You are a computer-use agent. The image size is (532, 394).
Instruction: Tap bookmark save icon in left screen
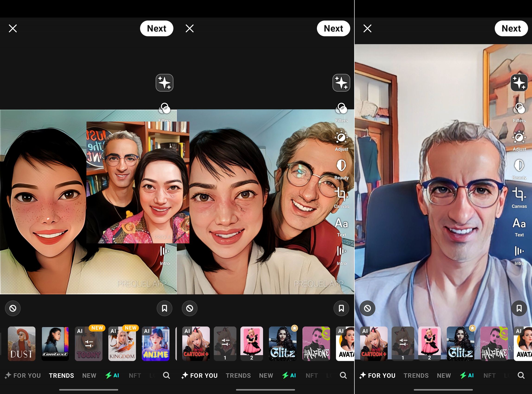click(164, 308)
